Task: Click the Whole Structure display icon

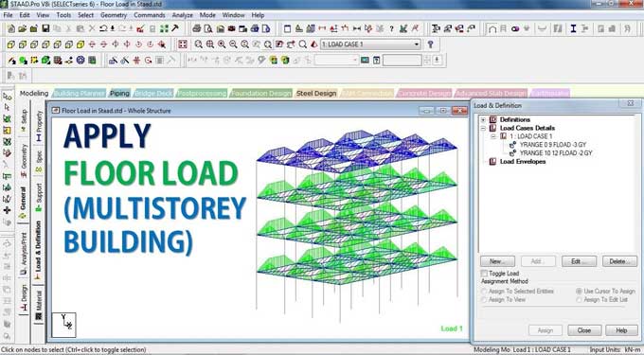Action: tap(183, 44)
